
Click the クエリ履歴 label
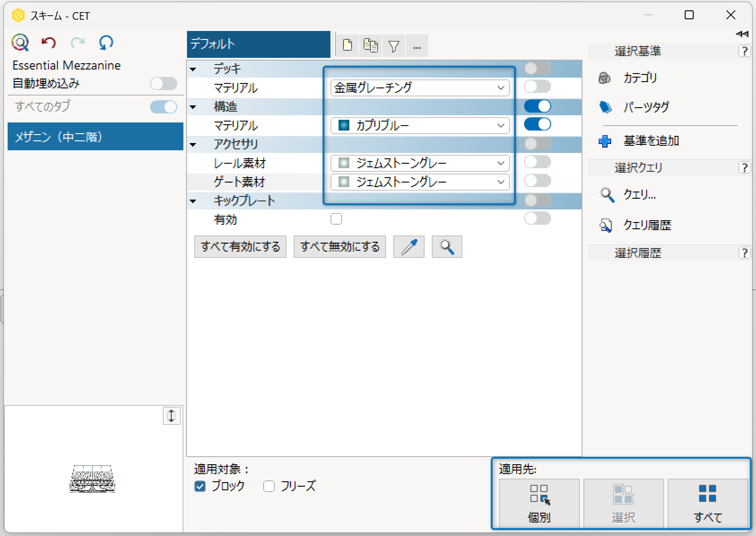(647, 225)
